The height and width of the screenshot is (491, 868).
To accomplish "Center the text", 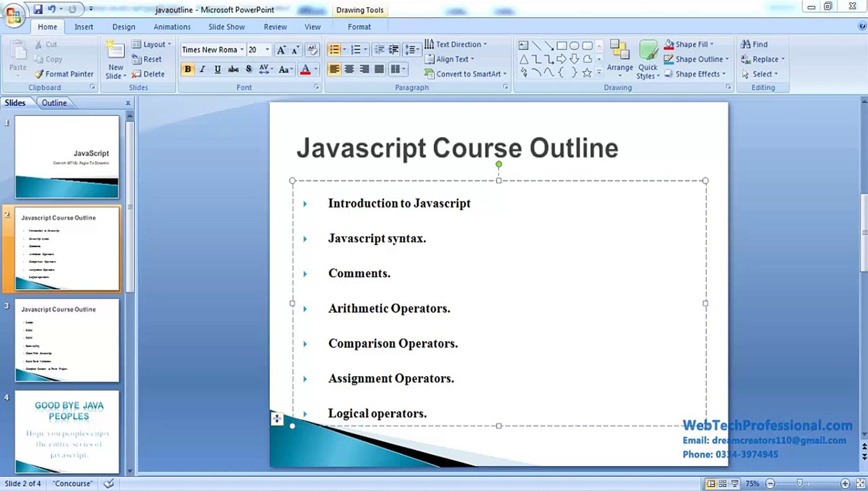I will pos(349,69).
